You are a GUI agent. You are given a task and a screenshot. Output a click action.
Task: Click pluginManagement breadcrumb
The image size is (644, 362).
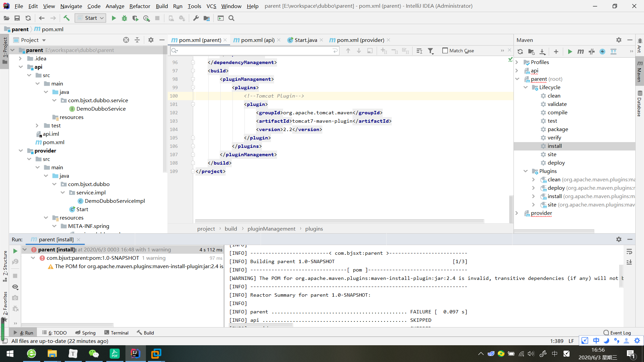[x=271, y=229]
